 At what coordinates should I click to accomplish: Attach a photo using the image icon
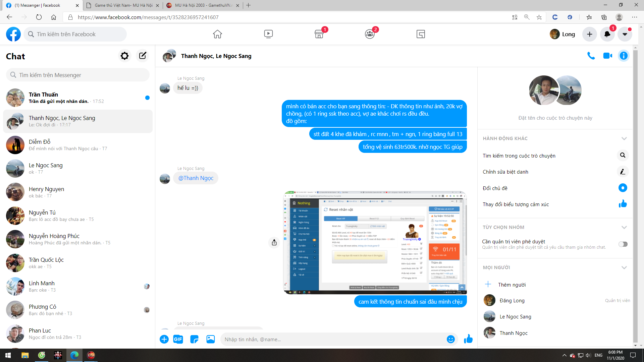click(x=210, y=339)
